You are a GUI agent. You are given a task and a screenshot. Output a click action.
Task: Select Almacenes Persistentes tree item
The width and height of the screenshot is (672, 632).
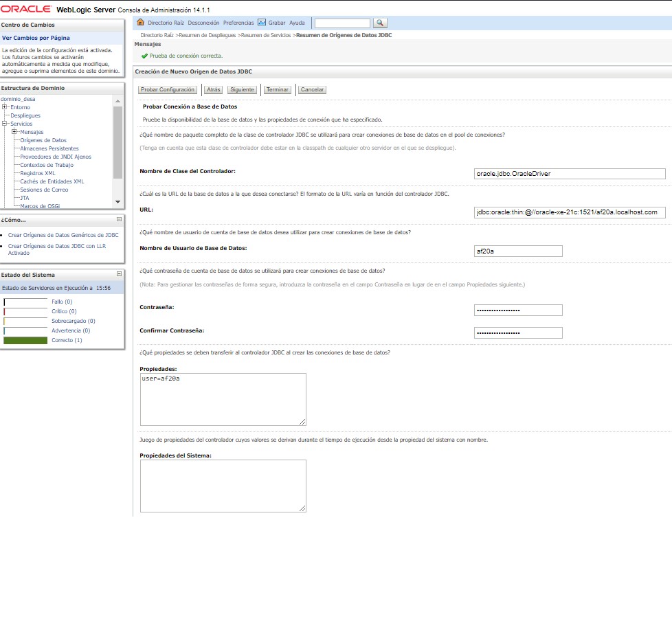(x=49, y=148)
